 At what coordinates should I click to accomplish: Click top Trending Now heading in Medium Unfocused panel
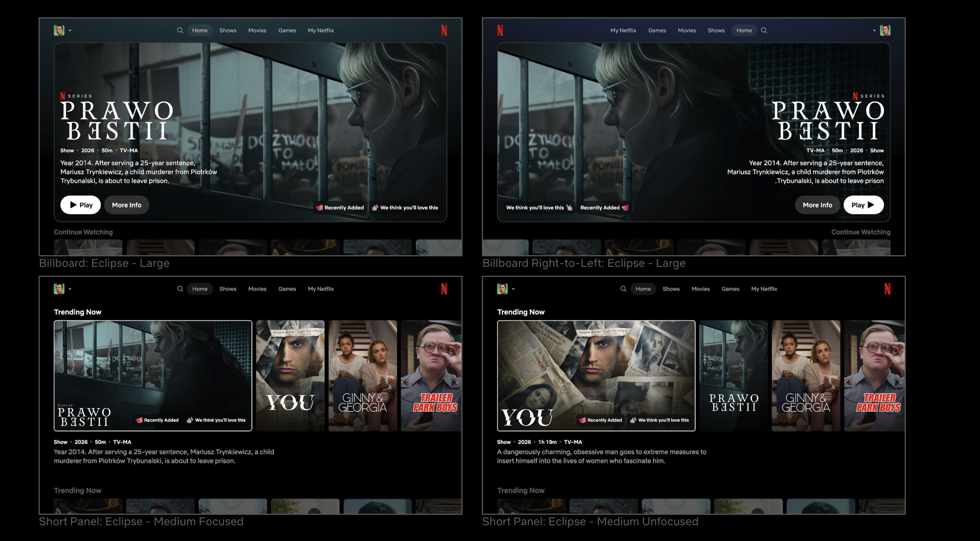point(521,312)
